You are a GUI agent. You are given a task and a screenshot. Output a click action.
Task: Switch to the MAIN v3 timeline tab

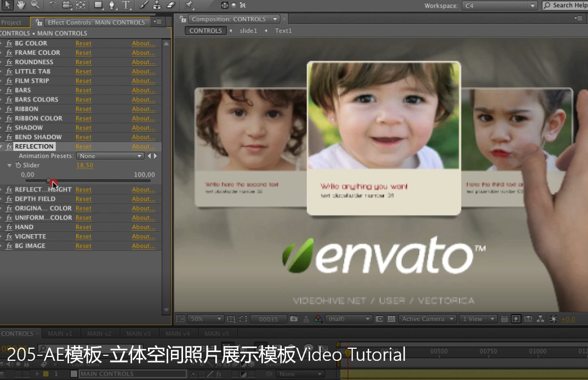pos(139,333)
